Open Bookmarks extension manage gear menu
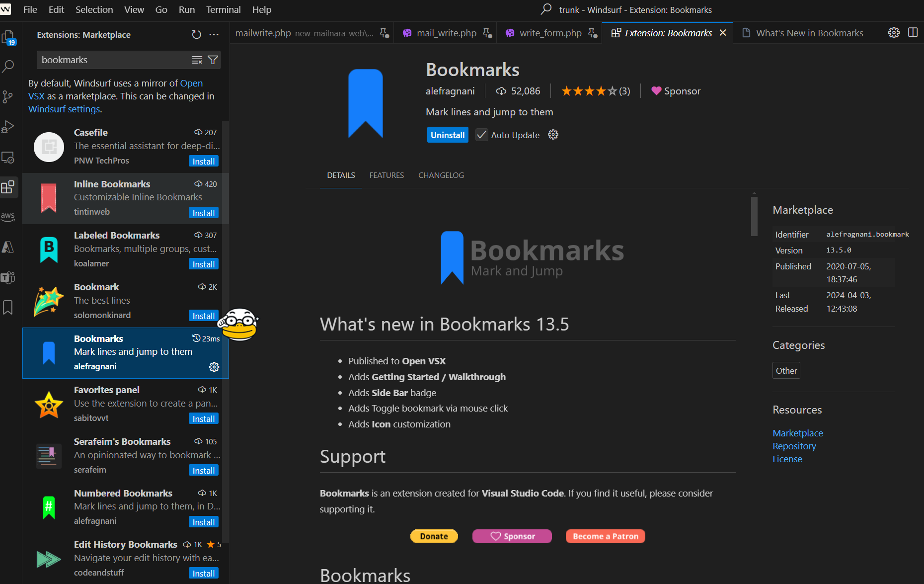924x584 pixels. 553,135
